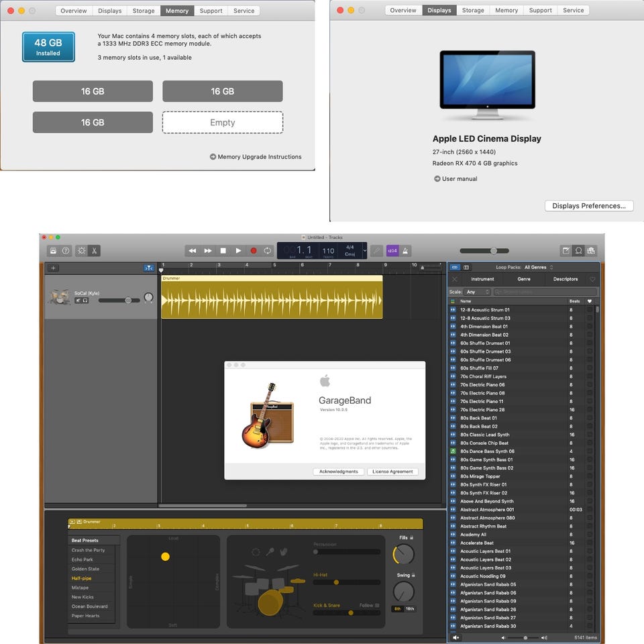Click the Displays Preferences button

tap(588, 206)
